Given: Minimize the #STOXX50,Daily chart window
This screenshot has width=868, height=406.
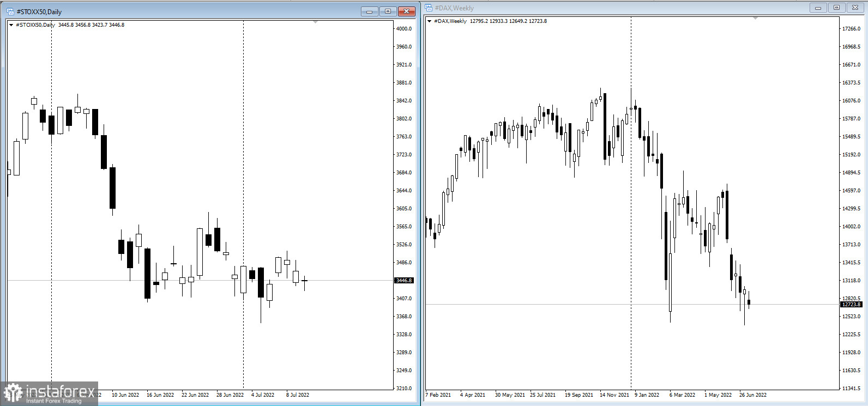Looking at the screenshot, I should click(369, 11).
